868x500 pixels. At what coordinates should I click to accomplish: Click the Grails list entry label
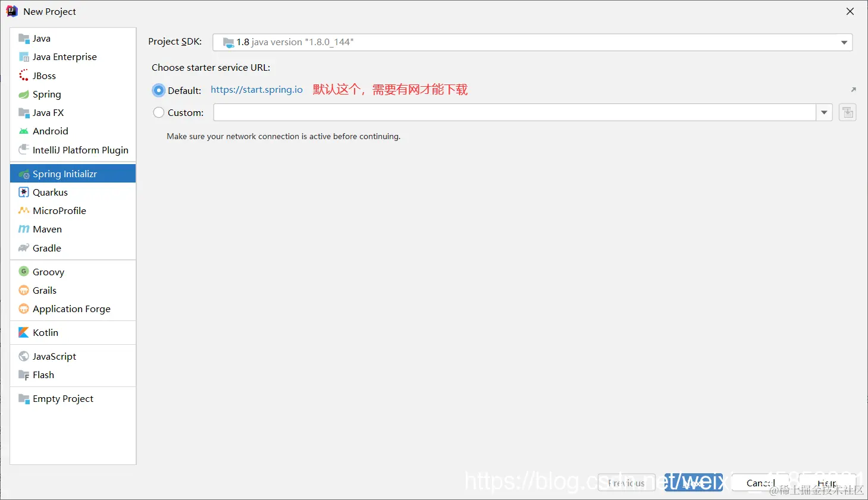click(45, 290)
